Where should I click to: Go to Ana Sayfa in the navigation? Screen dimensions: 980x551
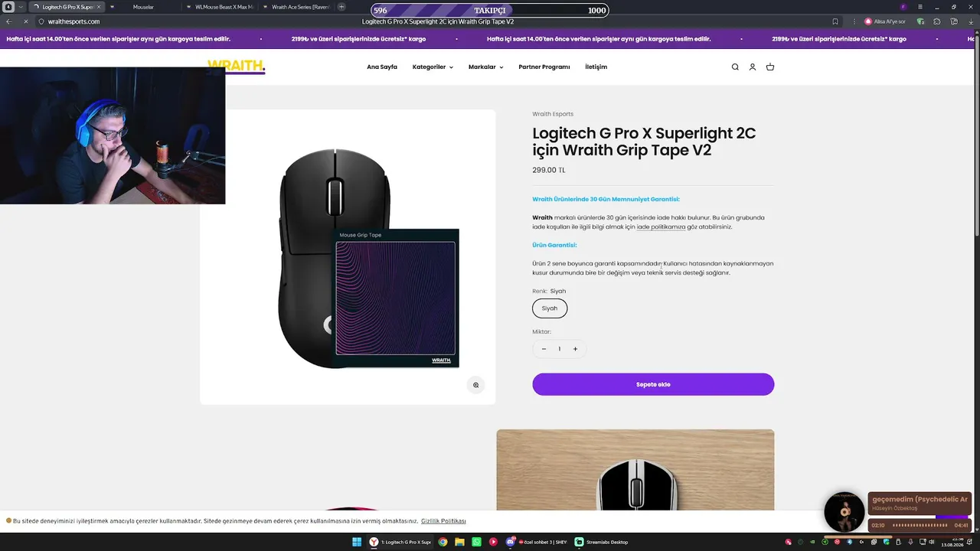point(382,67)
